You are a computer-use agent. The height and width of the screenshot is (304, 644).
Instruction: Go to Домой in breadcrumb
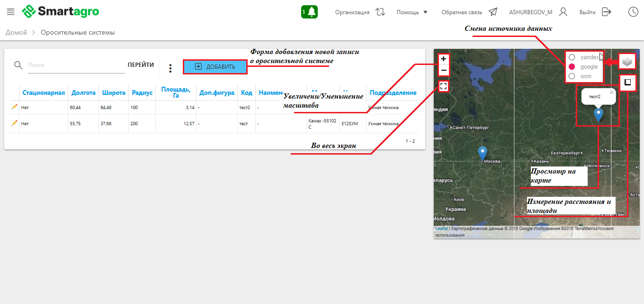coord(16,33)
